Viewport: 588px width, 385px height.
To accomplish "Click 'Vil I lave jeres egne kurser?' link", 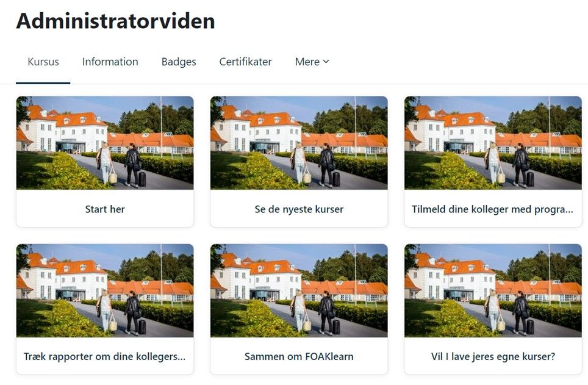I will pos(493,356).
